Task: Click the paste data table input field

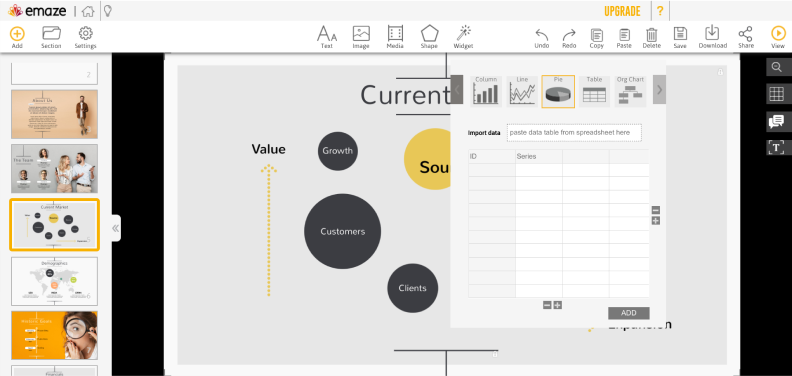Action: pyautogui.click(x=574, y=132)
